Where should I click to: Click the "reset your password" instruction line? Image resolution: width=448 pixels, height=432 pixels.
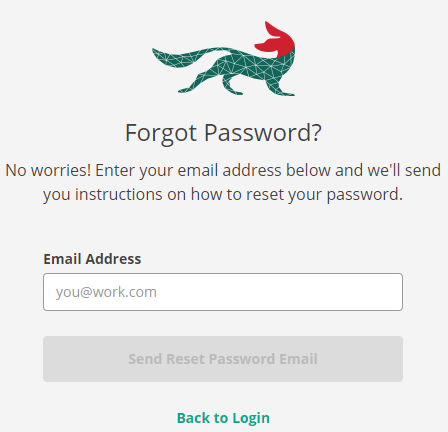point(223,194)
